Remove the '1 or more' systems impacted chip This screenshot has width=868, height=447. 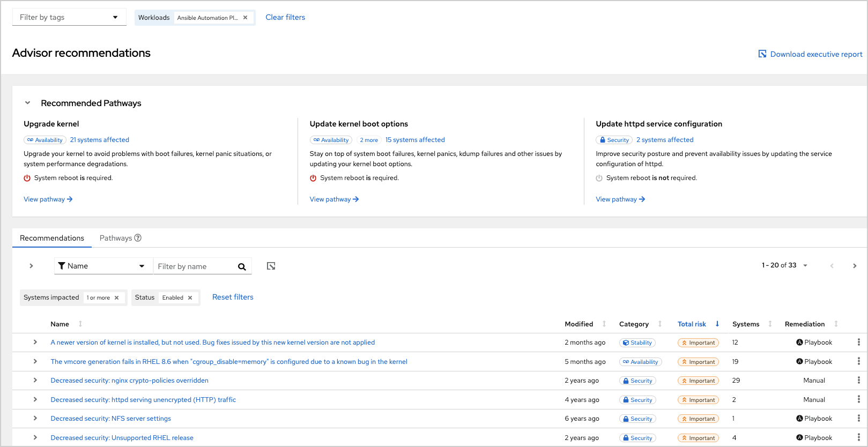[117, 298]
